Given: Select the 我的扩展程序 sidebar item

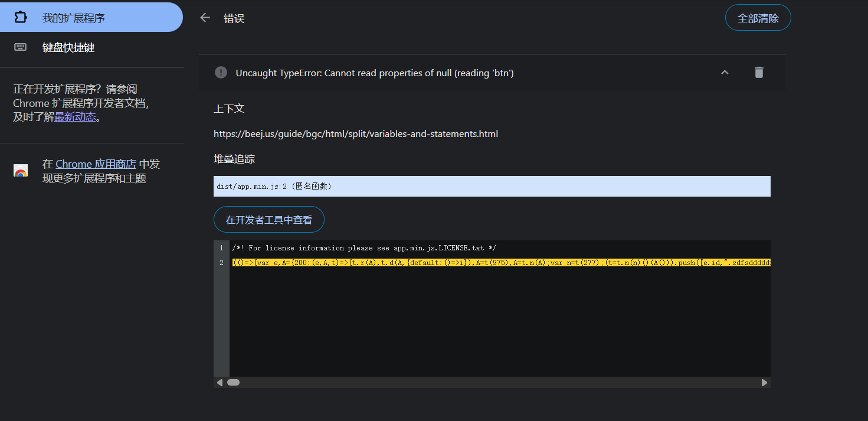Looking at the screenshot, I should 73,18.
